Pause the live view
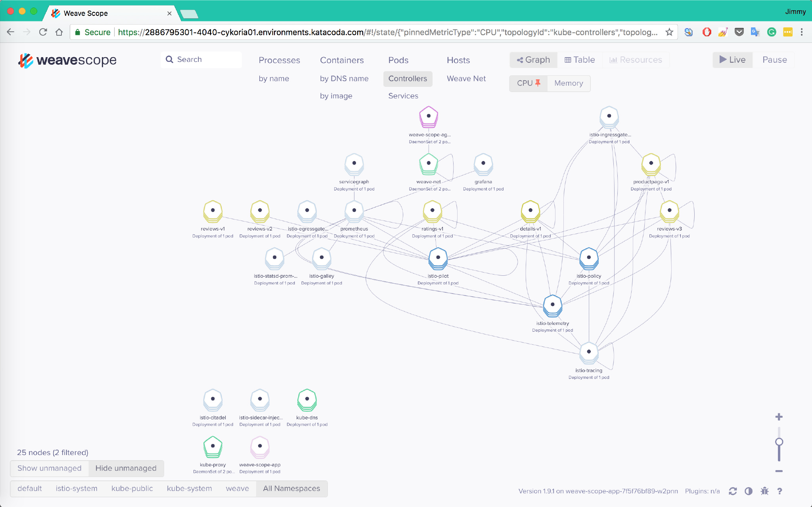 (774, 60)
